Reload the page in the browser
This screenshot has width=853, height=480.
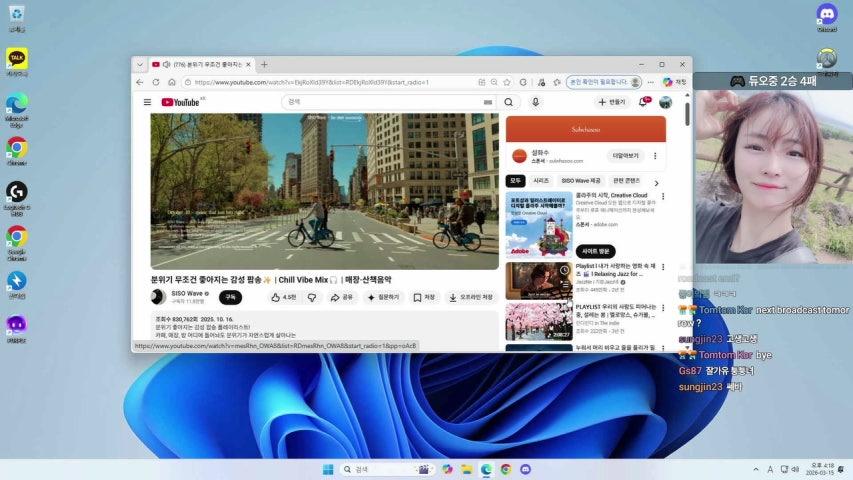156,82
